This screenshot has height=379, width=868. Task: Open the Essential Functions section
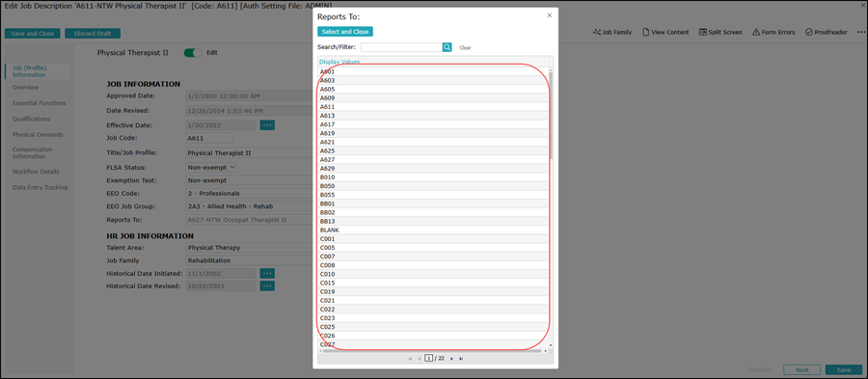(x=39, y=103)
